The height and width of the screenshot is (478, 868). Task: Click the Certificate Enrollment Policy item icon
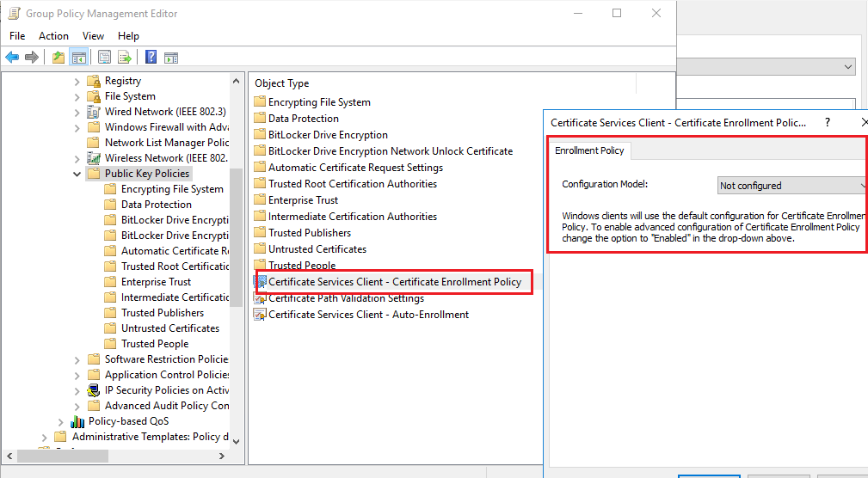(x=260, y=282)
